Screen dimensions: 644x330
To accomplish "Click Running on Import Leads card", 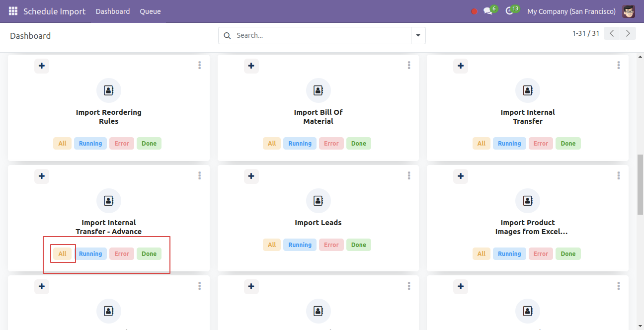I will click(x=300, y=245).
